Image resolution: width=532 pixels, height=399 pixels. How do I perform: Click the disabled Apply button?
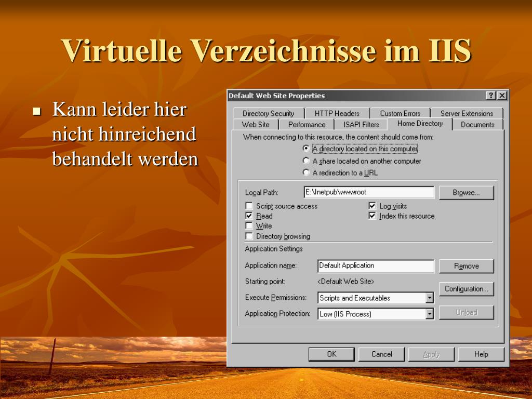click(431, 354)
